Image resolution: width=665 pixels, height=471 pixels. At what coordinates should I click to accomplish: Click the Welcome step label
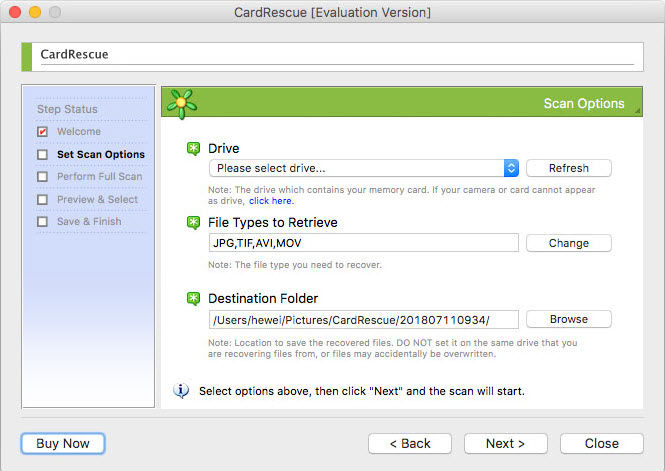click(x=79, y=131)
